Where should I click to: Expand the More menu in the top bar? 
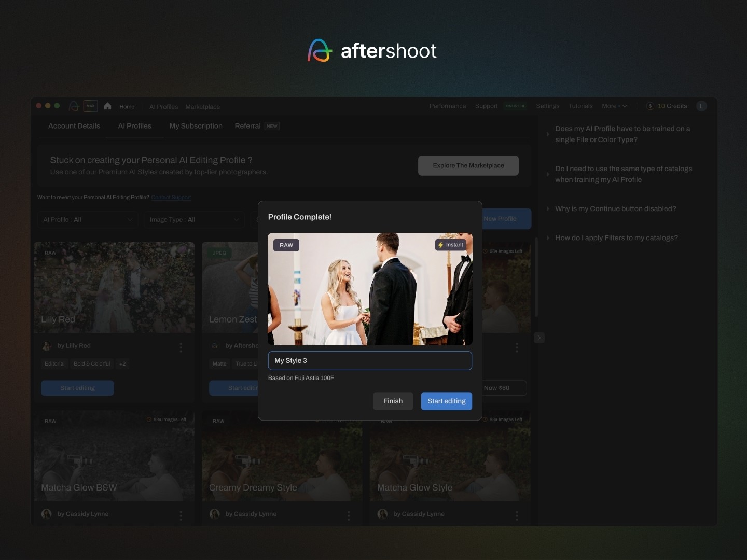pyautogui.click(x=614, y=106)
